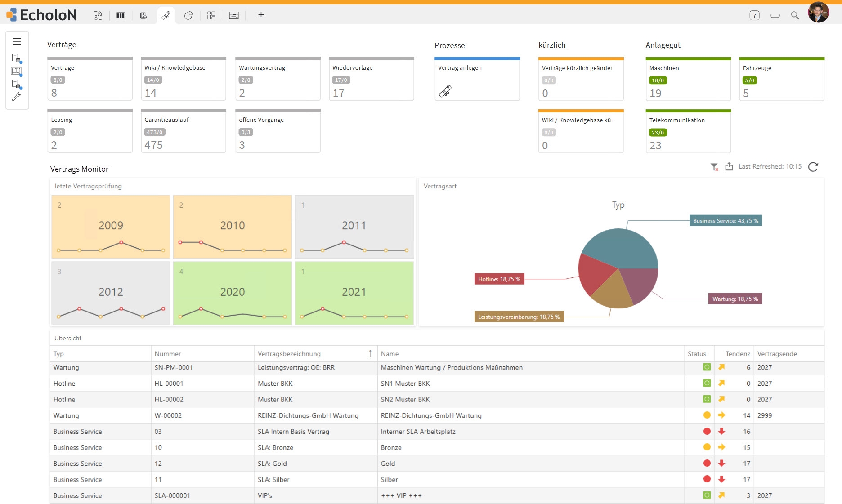Image resolution: width=842 pixels, height=504 pixels.
Task: Refresh the Vertrags Monitor data
Action: [813, 167]
